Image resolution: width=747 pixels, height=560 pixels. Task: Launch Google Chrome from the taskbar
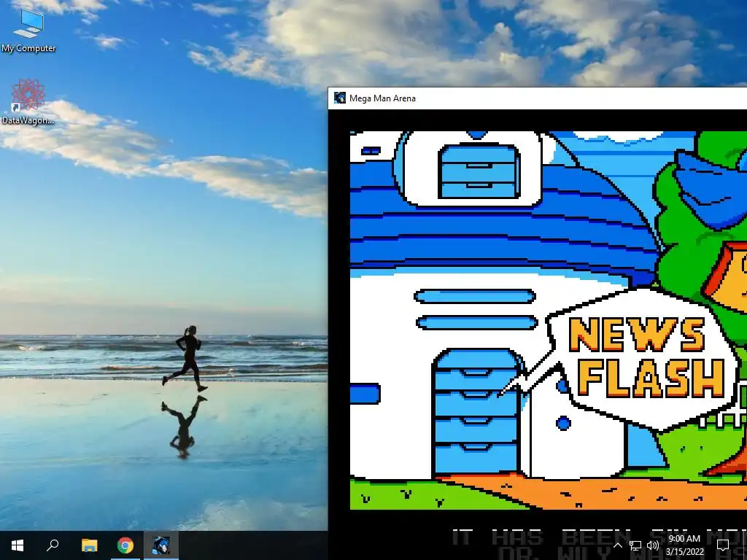125,545
